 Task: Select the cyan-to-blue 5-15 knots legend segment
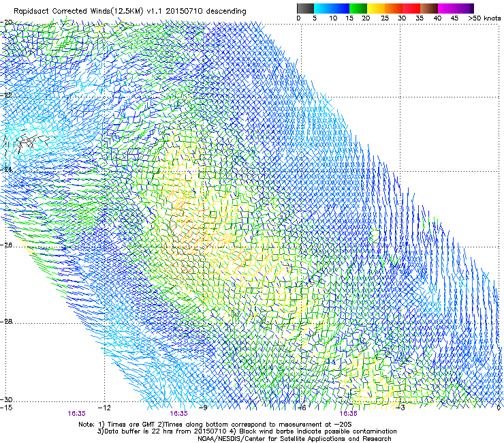(x=332, y=8)
